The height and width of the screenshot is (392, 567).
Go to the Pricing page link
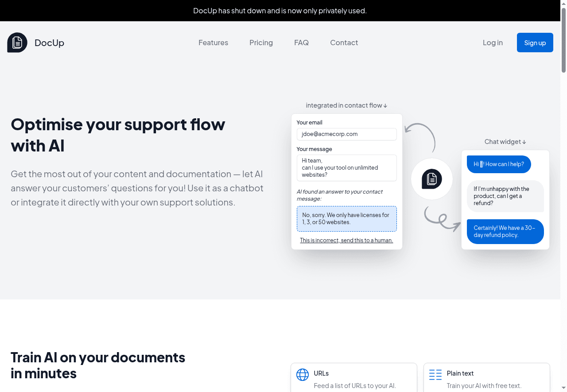pos(261,43)
